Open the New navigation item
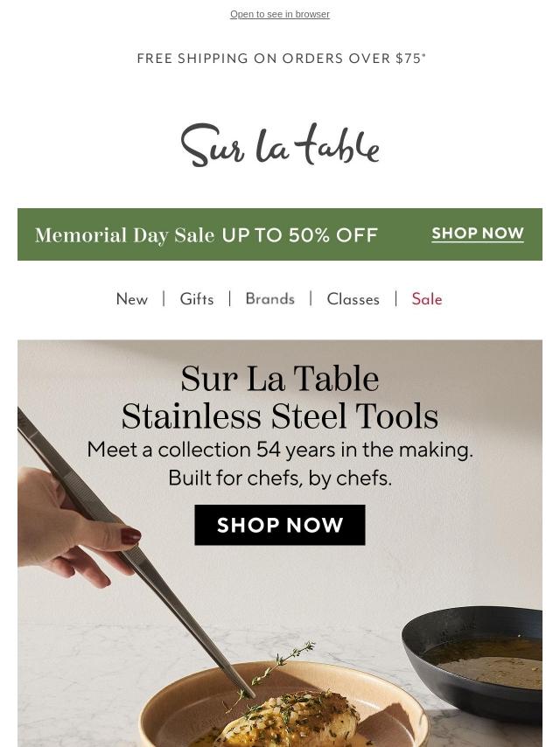 point(132,299)
